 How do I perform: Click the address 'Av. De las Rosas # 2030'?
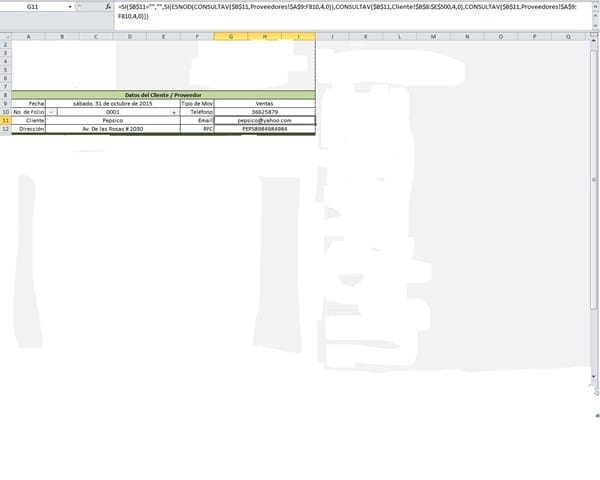click(113, 129)
